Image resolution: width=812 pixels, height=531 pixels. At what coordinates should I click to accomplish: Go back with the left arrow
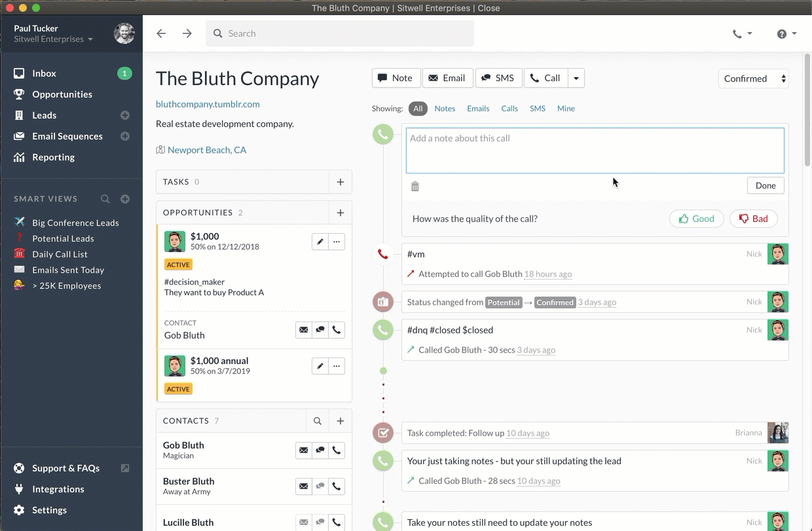(x=161, y=33)
